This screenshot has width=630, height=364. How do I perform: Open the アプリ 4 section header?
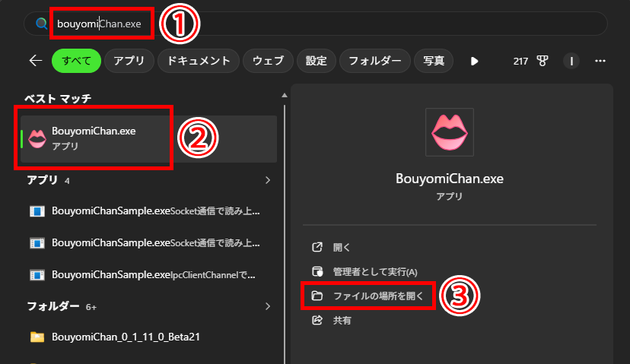point(48,180)
